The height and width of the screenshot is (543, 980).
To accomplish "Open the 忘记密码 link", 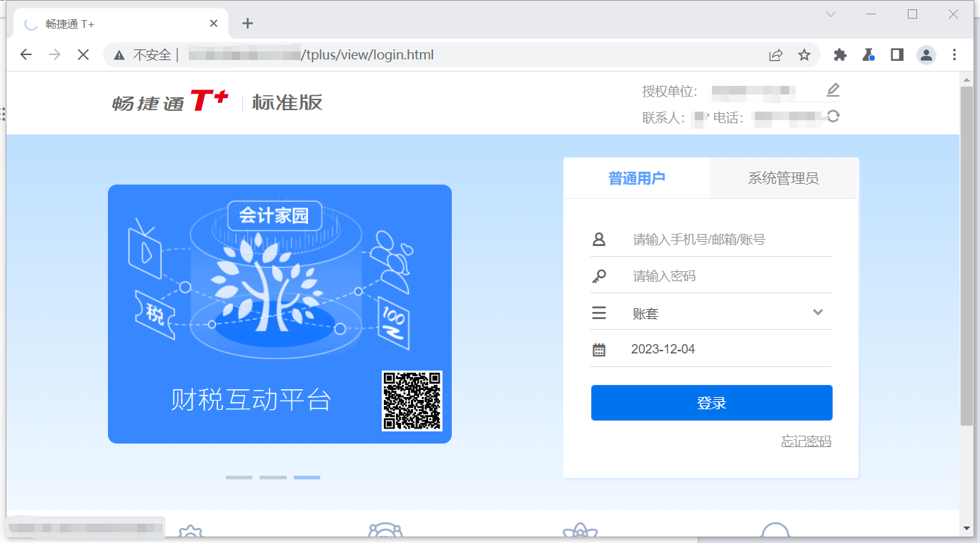I will [806, 441].
